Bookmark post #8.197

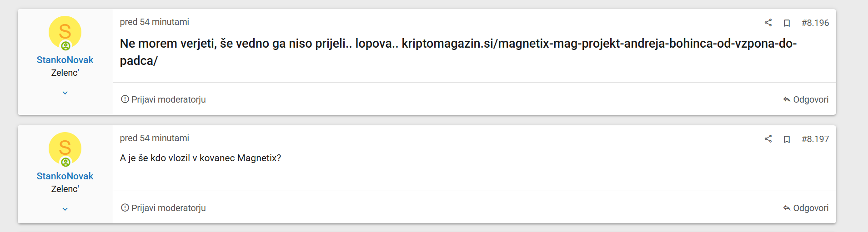pyautogui.click(x=787, y=139)
